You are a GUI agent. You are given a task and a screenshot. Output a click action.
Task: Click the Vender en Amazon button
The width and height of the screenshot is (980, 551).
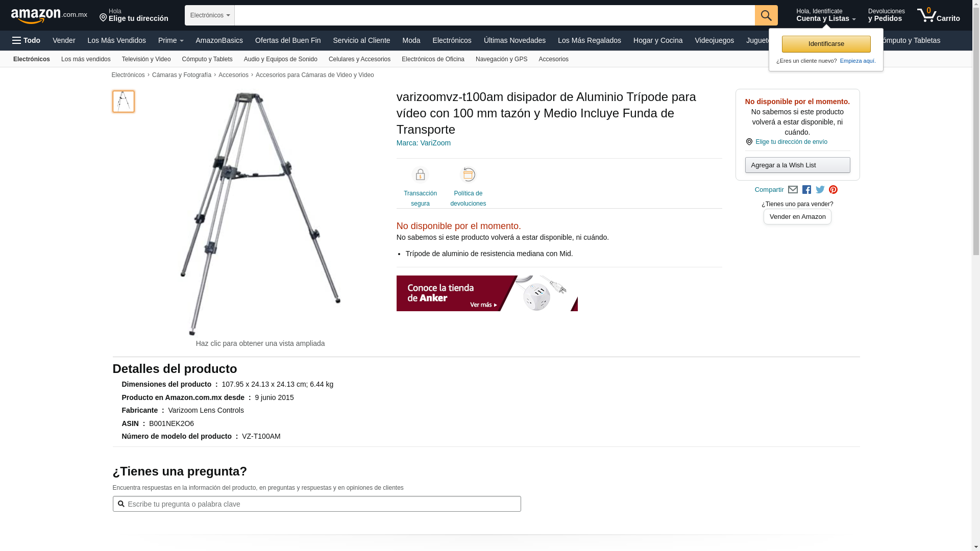point(797,217)
